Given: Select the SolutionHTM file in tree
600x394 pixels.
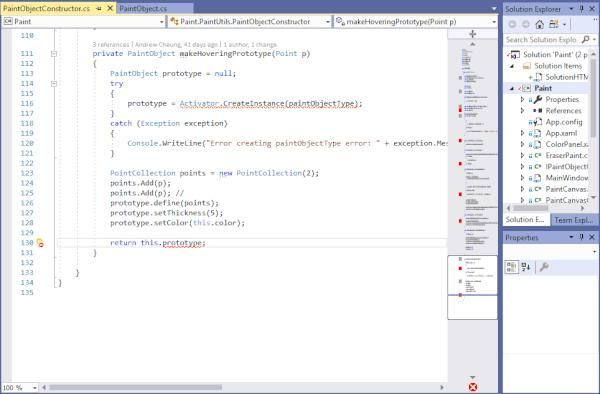Looking at the screenshot, I should click(x=566, y=77).
